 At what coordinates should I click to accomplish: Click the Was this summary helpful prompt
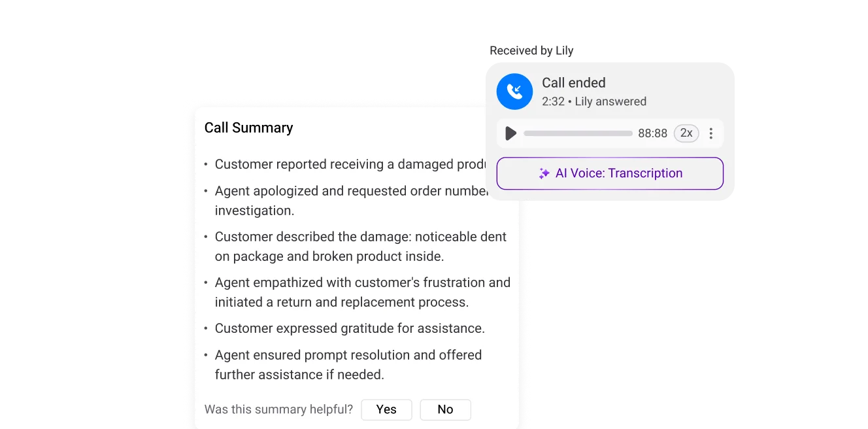point(278,409)
